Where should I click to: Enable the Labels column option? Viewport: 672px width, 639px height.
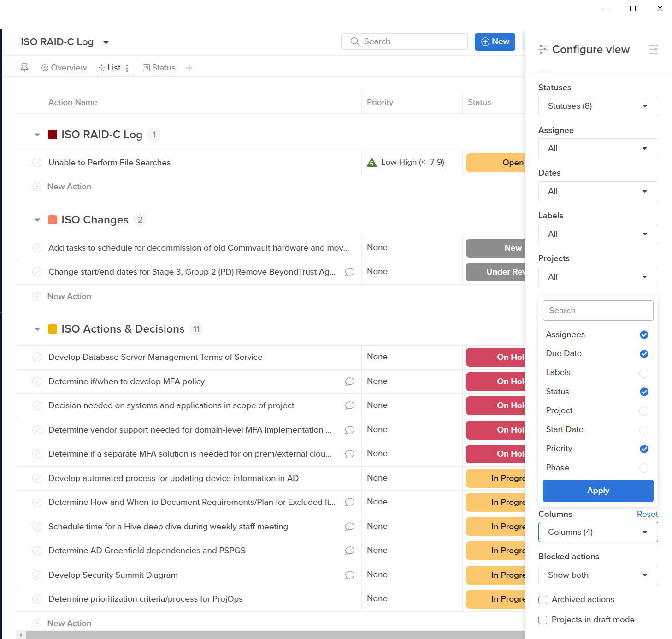pos(644,373)
